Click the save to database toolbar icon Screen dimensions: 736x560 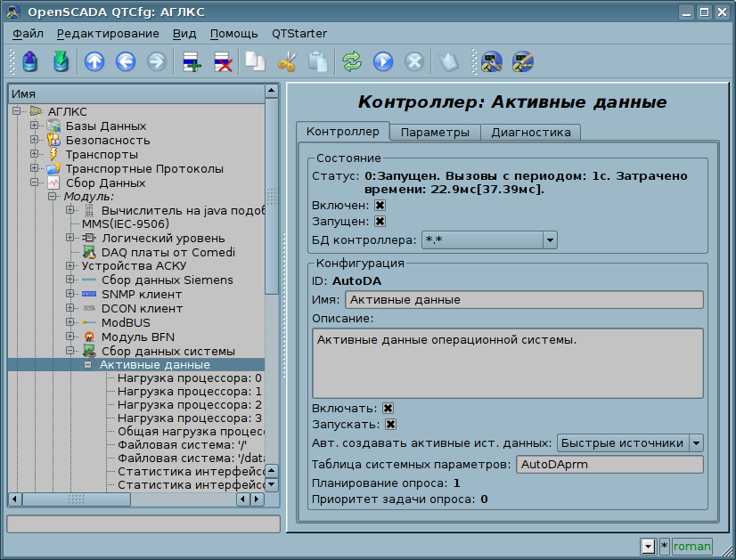point(61,61)
